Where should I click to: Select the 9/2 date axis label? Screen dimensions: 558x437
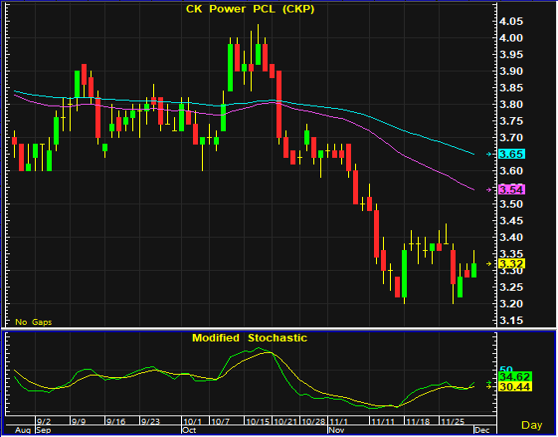click(44, 422)
